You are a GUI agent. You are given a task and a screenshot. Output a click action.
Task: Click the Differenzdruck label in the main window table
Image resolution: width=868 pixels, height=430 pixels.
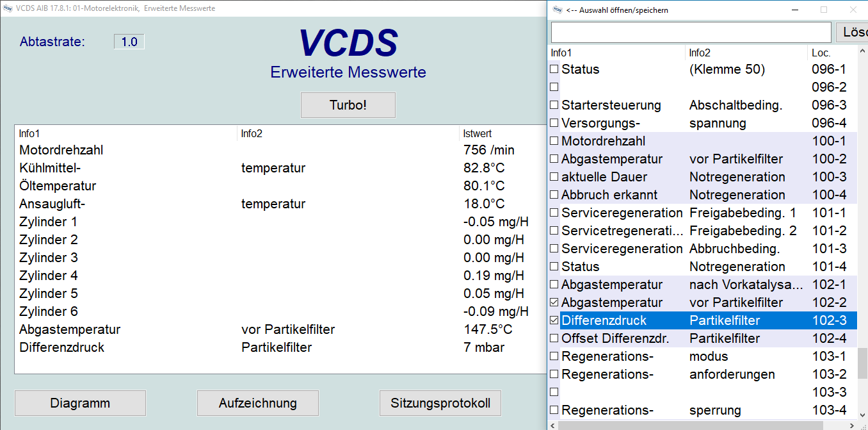(x=62, y=347)
